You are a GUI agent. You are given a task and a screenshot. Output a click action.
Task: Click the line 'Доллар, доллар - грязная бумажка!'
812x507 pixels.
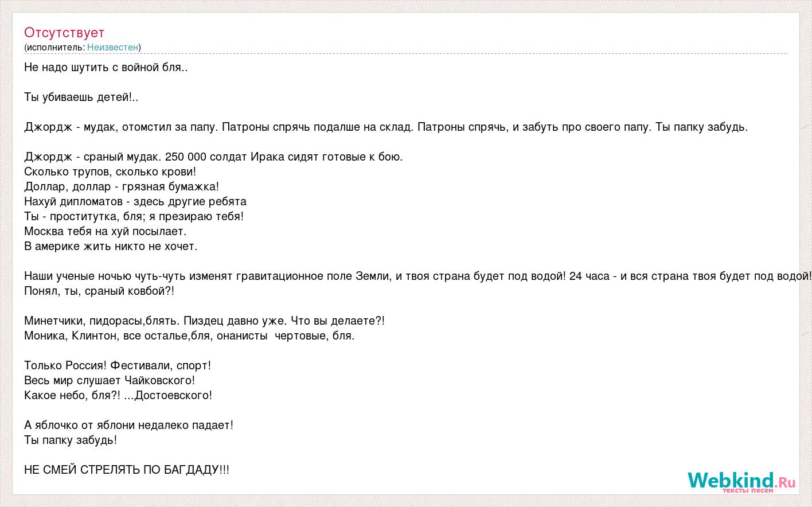pyautogui.click(x=122, y=186)
